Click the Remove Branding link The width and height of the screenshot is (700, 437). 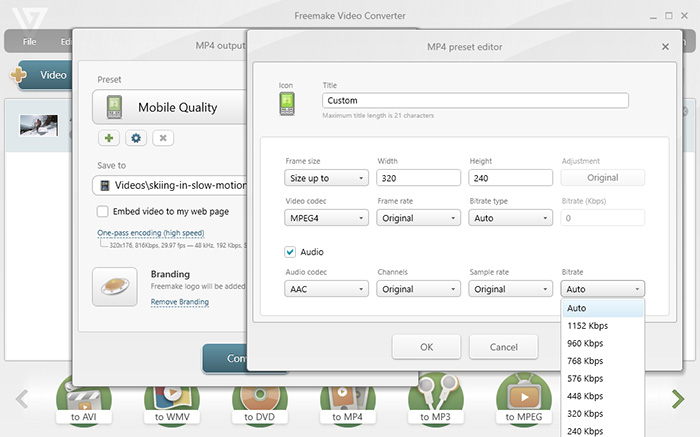(x=179, y=302)
